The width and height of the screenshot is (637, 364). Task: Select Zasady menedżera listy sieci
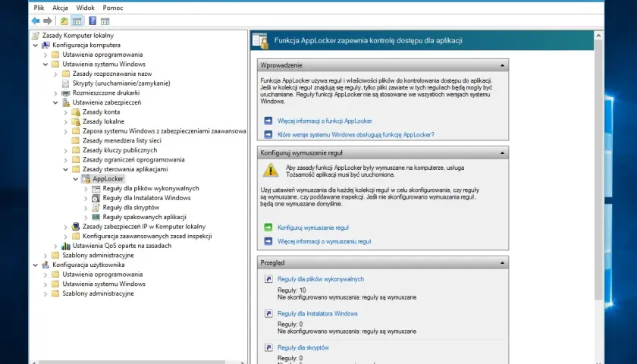tap(122, 140)
